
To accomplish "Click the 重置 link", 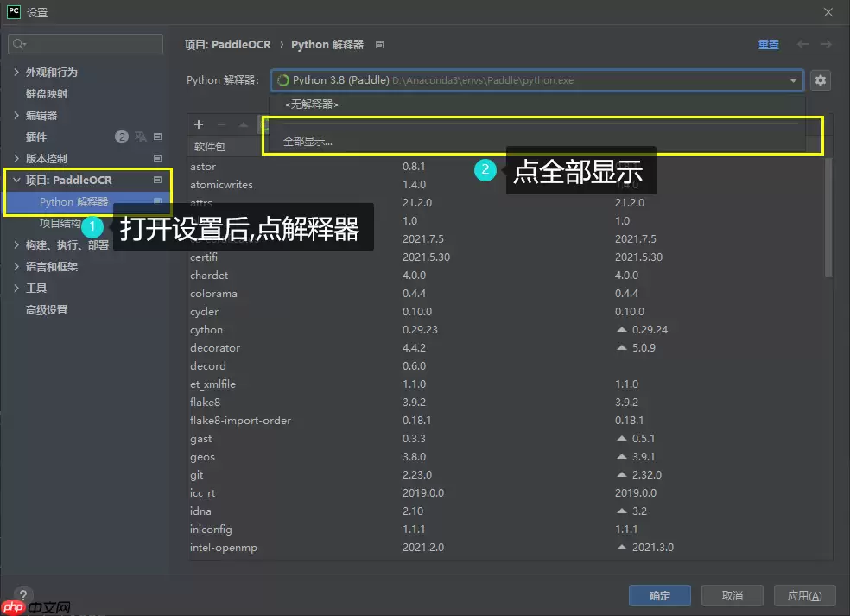I will [x=768, y=43].
